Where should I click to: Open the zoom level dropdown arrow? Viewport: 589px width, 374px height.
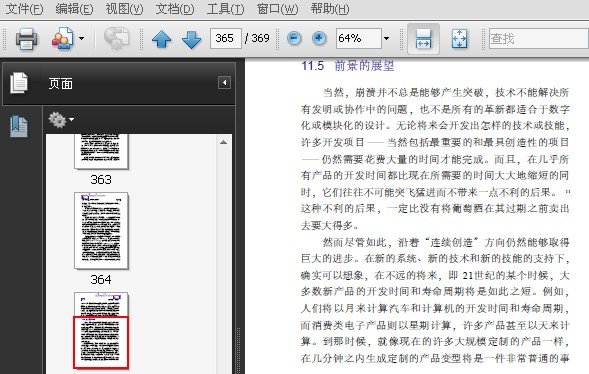point(387,38)
